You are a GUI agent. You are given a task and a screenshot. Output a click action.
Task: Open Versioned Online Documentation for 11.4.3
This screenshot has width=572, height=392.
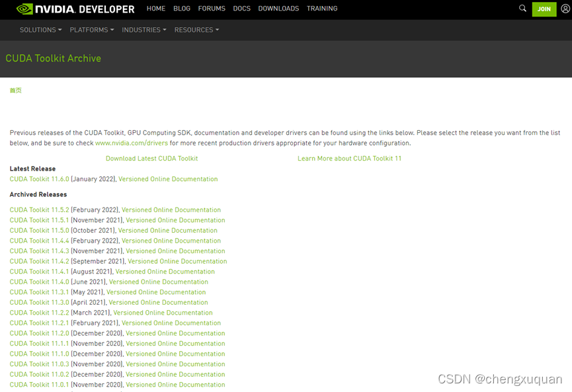point(175,251)
